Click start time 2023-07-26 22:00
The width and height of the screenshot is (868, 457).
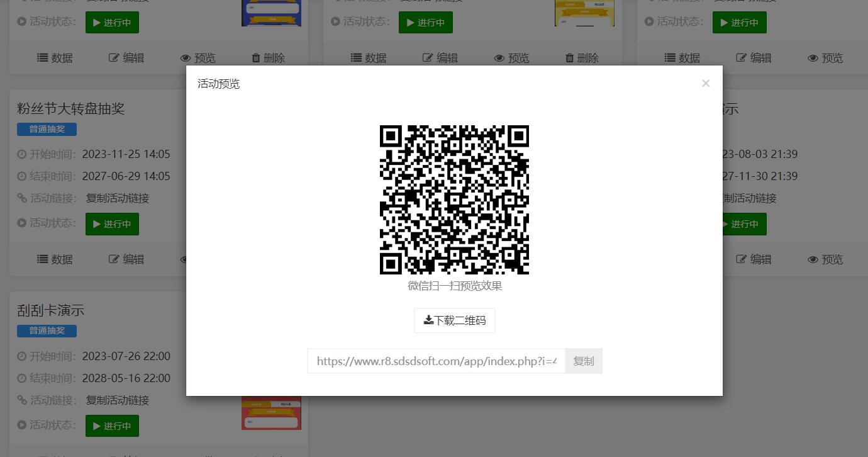[126, 356]
